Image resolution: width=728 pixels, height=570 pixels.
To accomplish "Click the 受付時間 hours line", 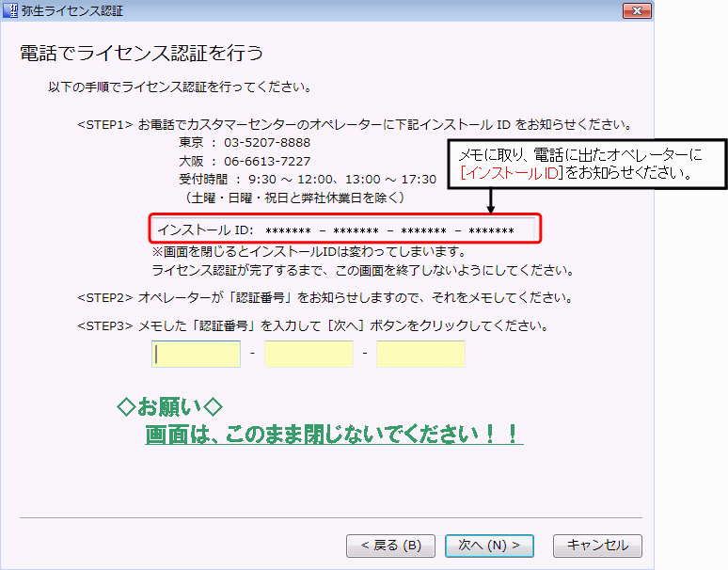I will tap(308, 179).
